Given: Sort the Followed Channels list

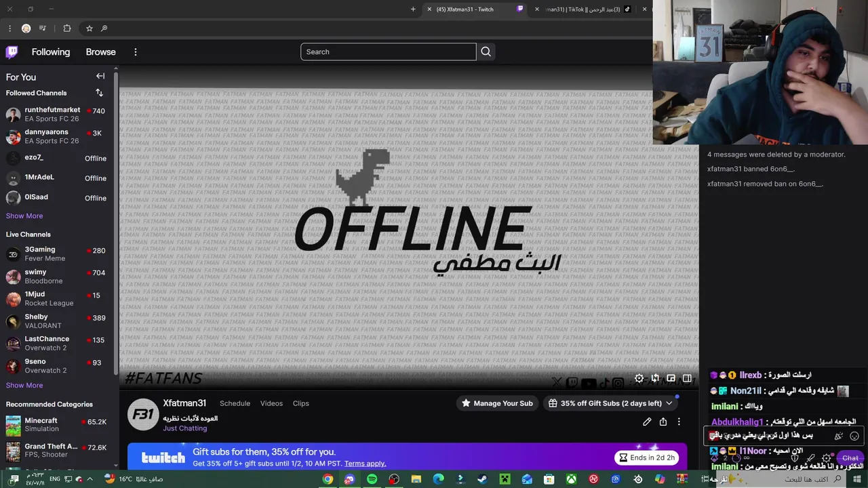Looking at the screenshot, I should (x=99, y=93).
